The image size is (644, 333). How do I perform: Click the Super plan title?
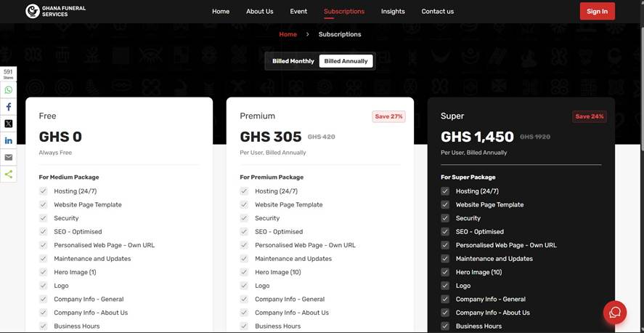[x=452, y=116]
